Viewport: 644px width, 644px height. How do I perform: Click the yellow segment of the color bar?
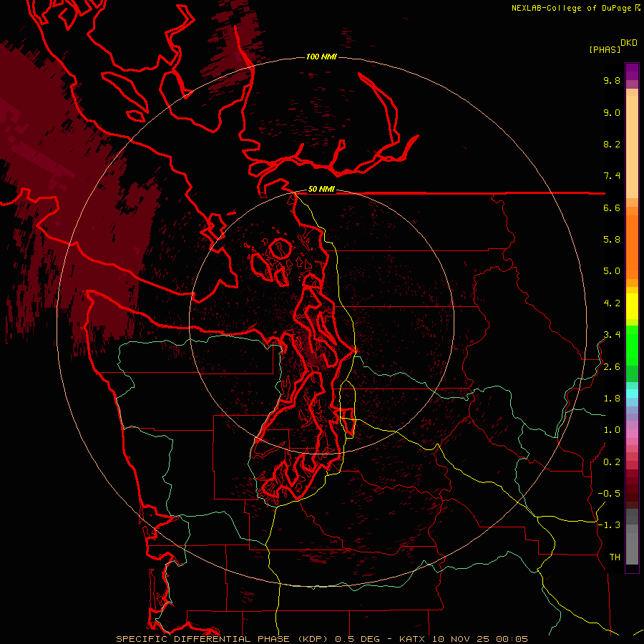[632, 306]
